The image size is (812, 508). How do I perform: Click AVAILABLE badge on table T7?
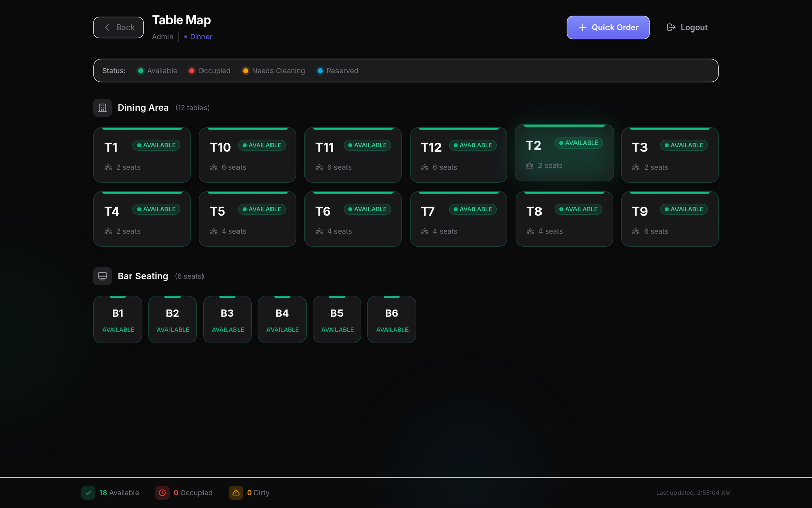click(x=473, y=209)
